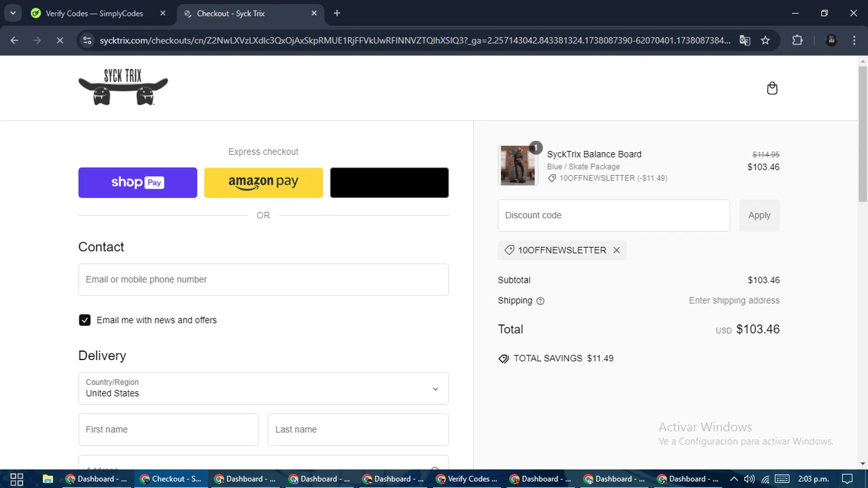Open site information icon in address bar

click(x=87, y=40)
